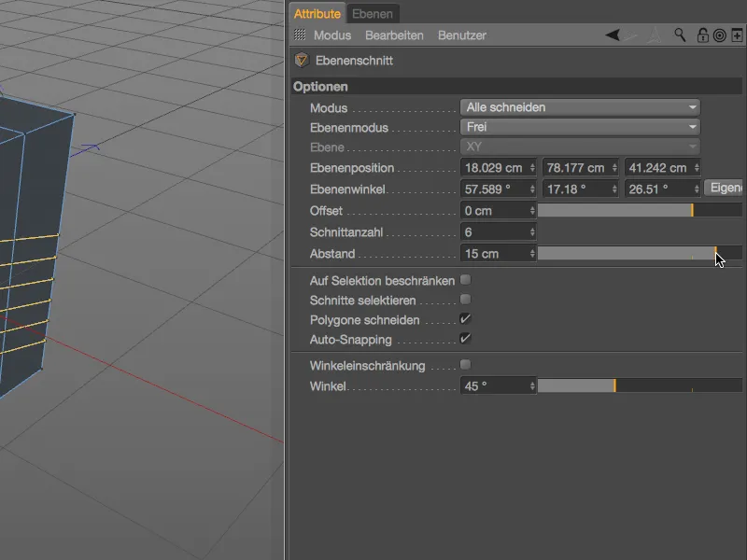
Task: Click the Winkel slider bar
Action: (639, 385)
